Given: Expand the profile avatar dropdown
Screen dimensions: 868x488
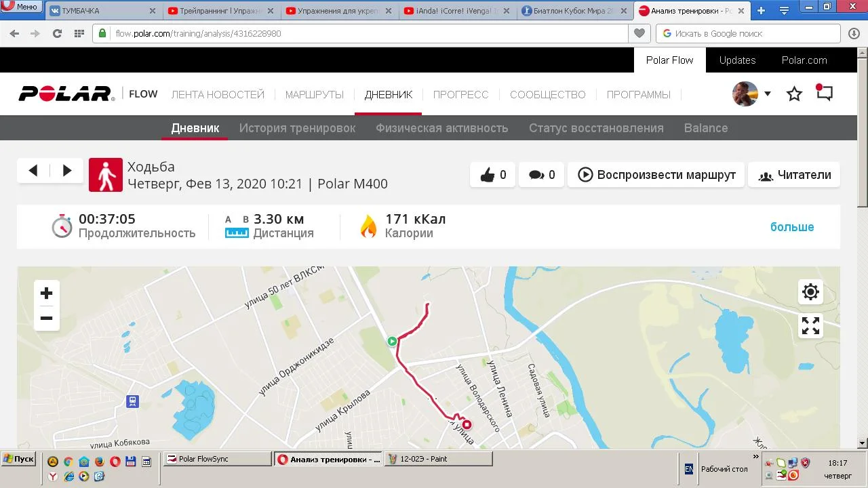Looking at the screenshot, I should (x=768, y=94).
